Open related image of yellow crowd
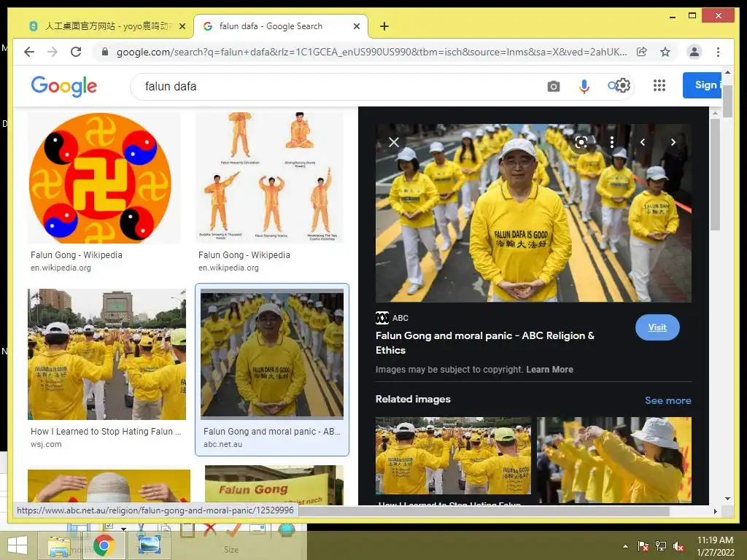 453,456
